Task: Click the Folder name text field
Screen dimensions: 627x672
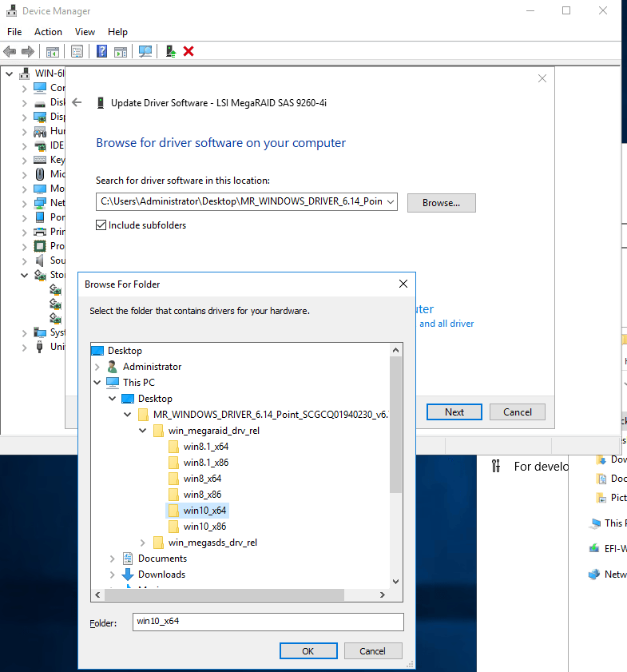Action: 268,621
